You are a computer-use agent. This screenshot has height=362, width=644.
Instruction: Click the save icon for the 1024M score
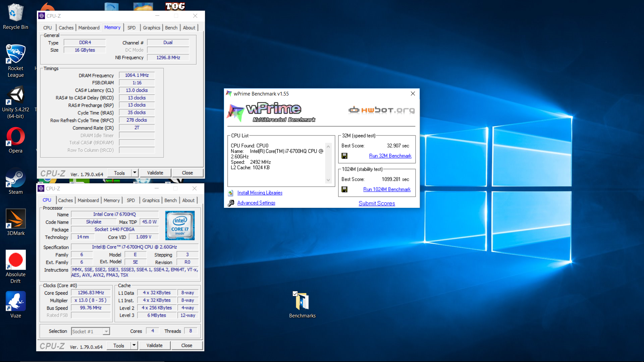(x=344, y=189)
